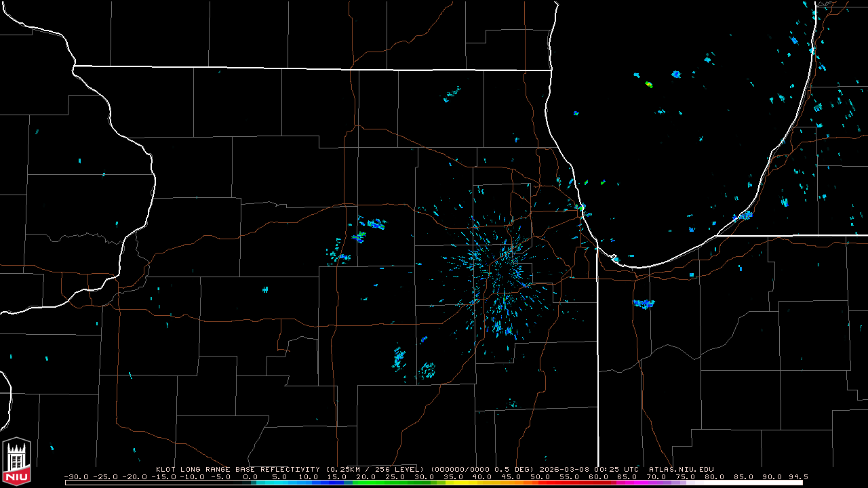Screen dimensions: 868x488
Task: Click the "(0.25KM / 256 LEVEL)" resolution text
Action: (x=375, y=469)
